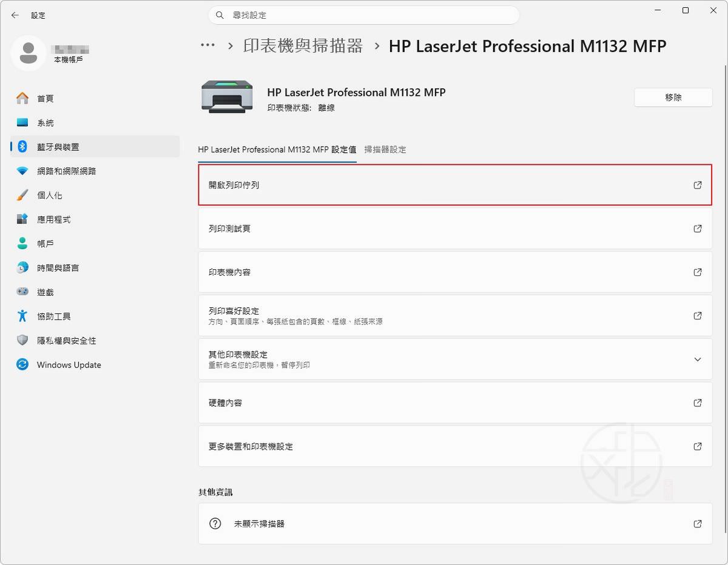Viewport: 728px width, 565px height.
Task: Click external-link icon on 開啟列印佇列 row
Action: [698, 185]
